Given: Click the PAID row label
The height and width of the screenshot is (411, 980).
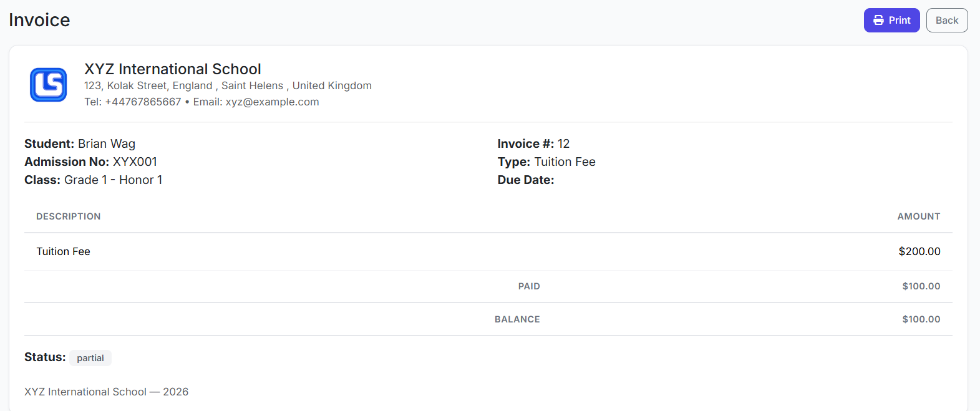Looking at the screenshot, I should [x=529, y=286].
